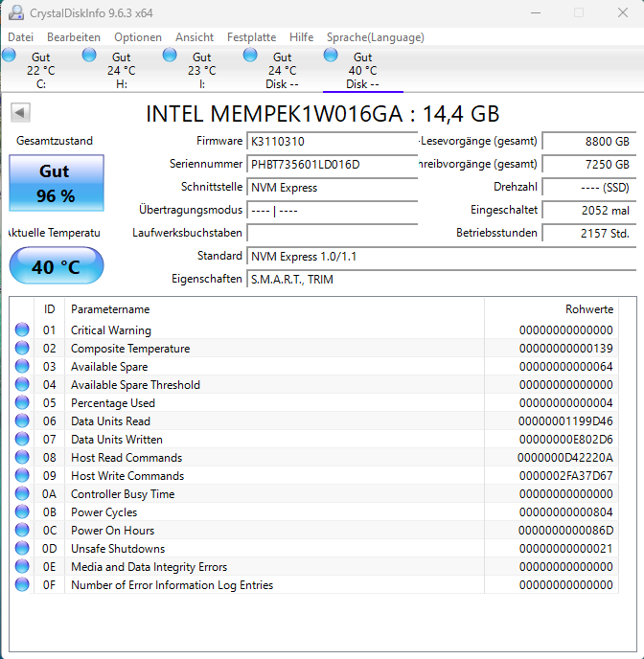Image resolution: width=644 pixels, height=659 pixels.
Task: Select the Percentage Used parameter name
Action: click(113, 403)
